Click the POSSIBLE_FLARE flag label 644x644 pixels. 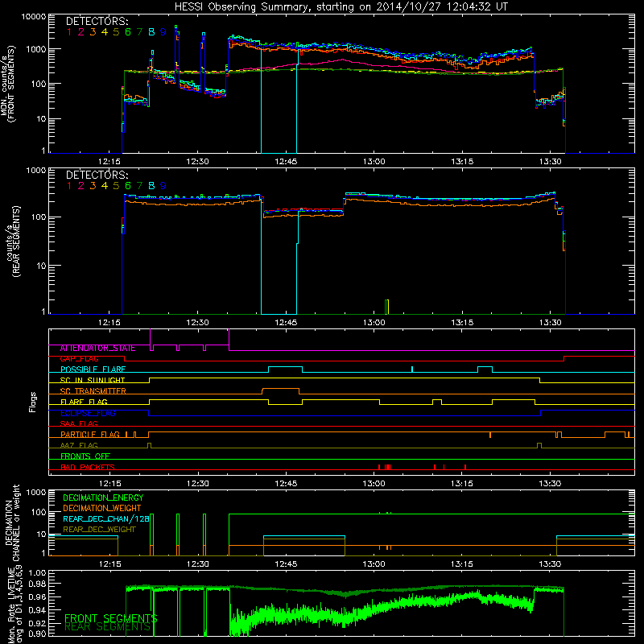(93, 369)
